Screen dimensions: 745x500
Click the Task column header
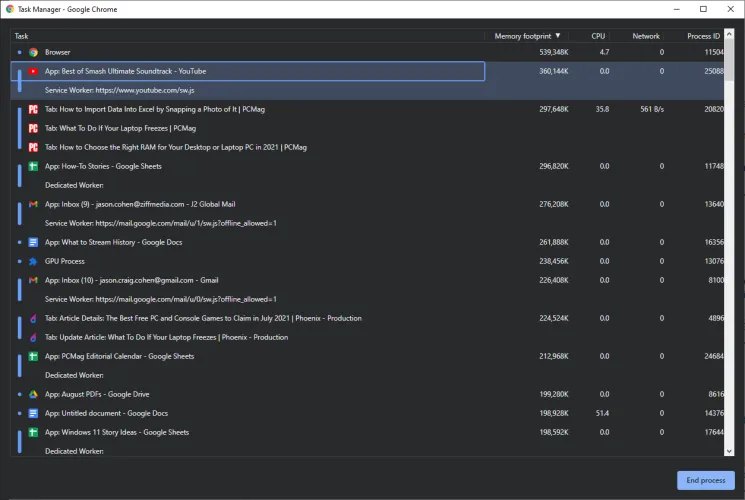pos(22,36)
